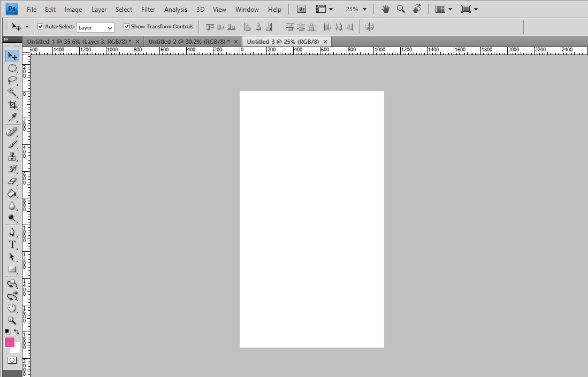Expand the collapsed toolbox panel arrows
588x377 pixels.
[x=6, y=39]
